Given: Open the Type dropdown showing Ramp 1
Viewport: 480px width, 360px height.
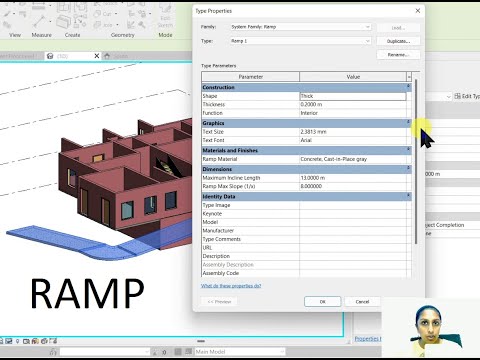Looking at the screenshot, I should click(368, 41).
